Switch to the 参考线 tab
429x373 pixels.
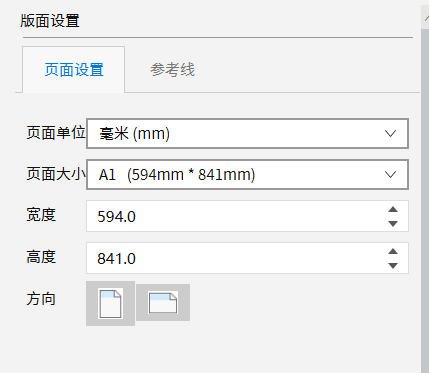pyautogui.click(x=172, y=70)
